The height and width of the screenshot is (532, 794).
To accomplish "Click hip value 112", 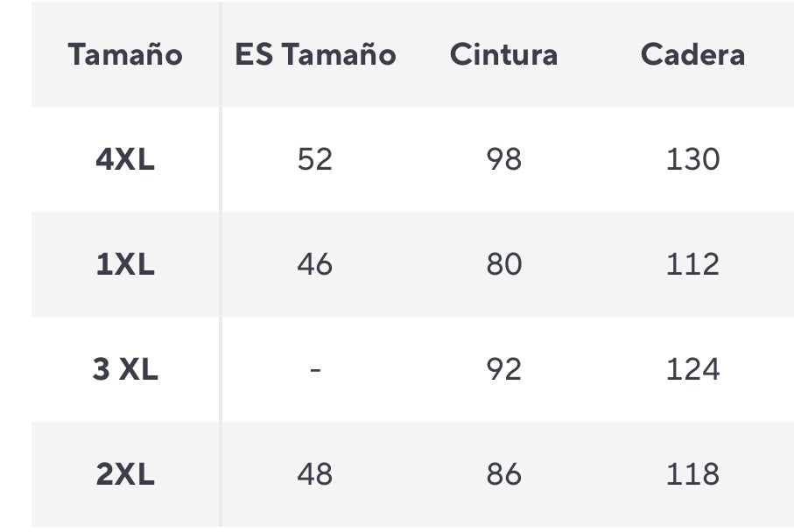I will pyautogui.click(x=692, y=264).
